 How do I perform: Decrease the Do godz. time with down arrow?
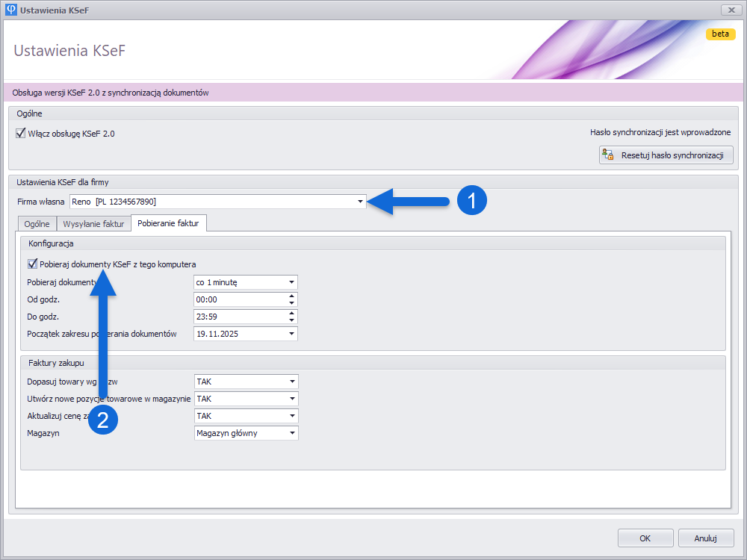tap(291, 320)
